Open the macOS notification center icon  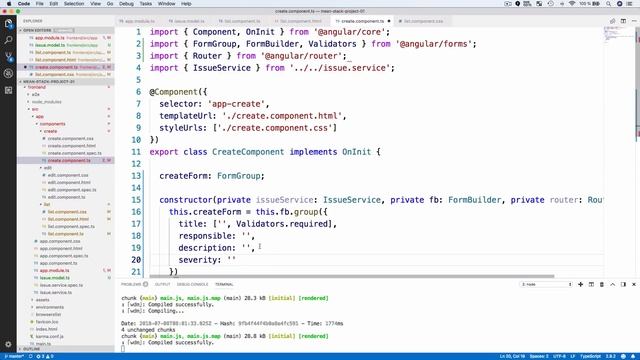pyautogui.click(x=630, y=4)
